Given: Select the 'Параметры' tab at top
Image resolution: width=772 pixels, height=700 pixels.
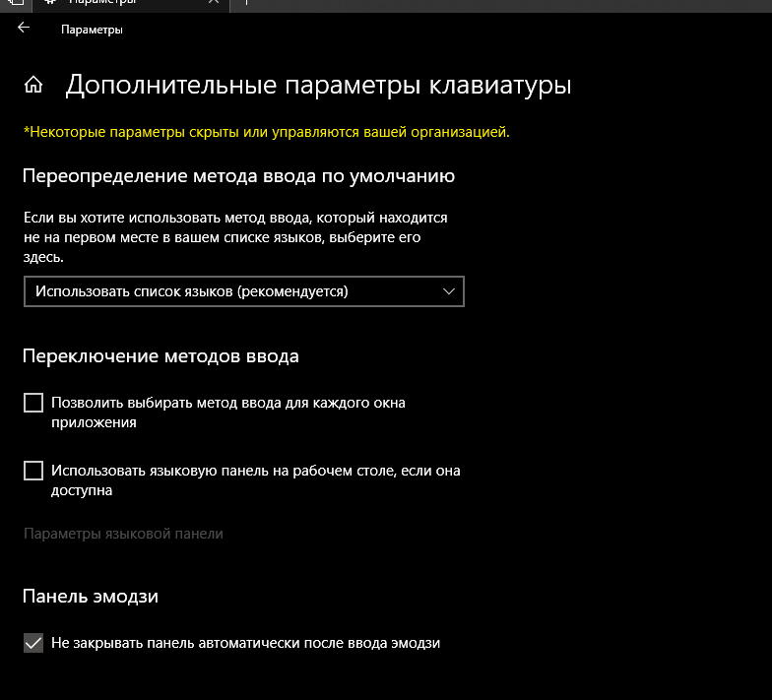Looking at the screenshot, I should tap(130, 4).
